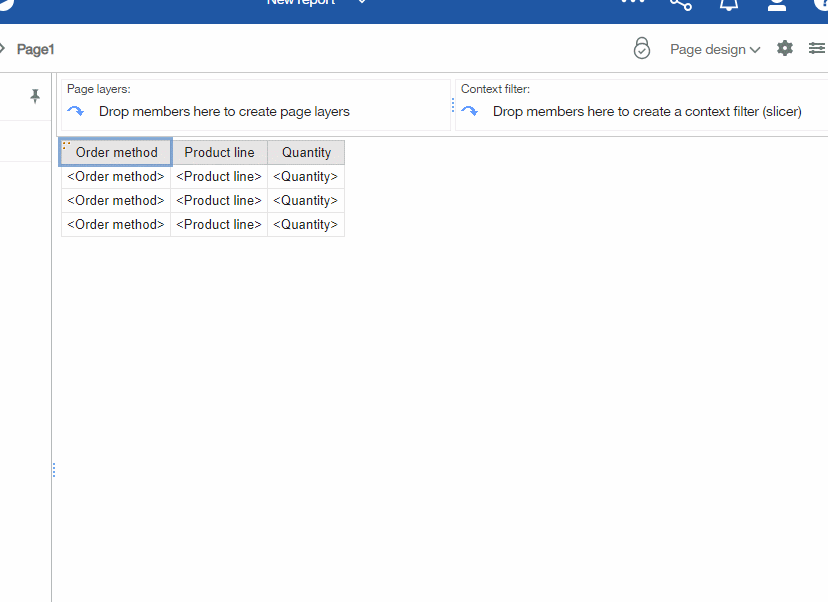828x602 pixels.
Task: Open the user profile icon
Action: coord(777,4)
